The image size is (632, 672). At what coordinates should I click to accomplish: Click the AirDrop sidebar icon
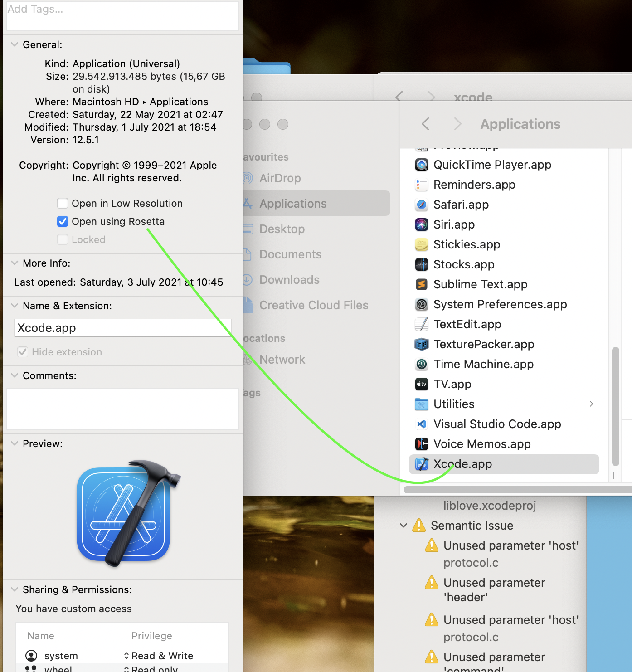pos(248,178)
